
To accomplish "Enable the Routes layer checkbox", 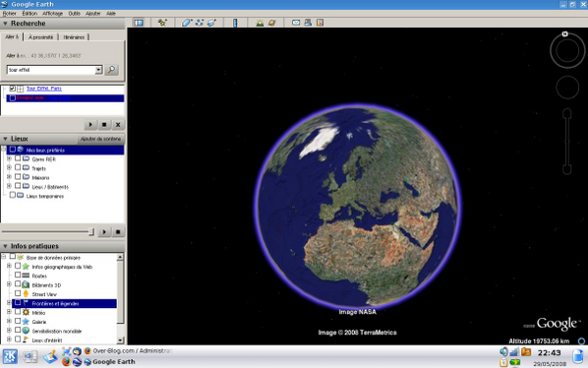I will pos(18,276).
